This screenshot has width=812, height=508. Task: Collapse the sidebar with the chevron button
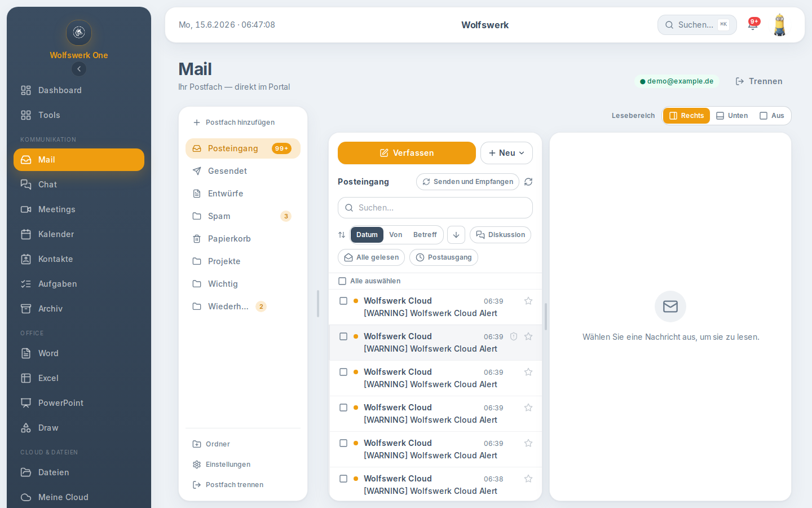pyautogui.click(x=79, y=69)
